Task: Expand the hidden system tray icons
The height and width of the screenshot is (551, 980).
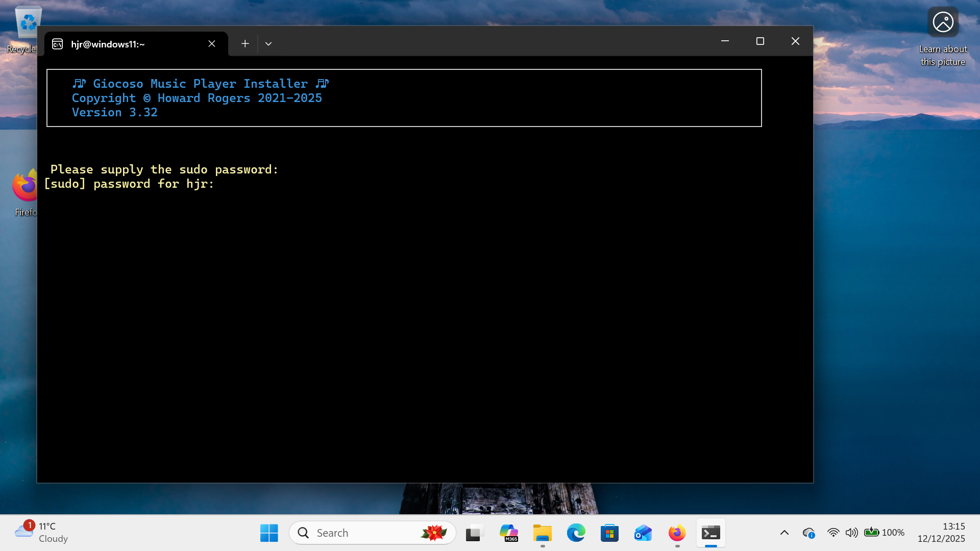Action: (x=785, y=532)
